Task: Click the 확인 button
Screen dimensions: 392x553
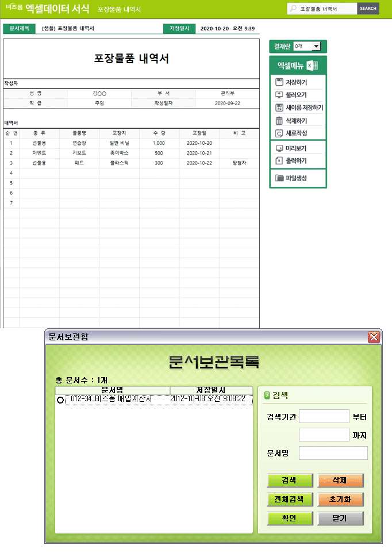Action: pyautogui.click(x=290, y=519)
